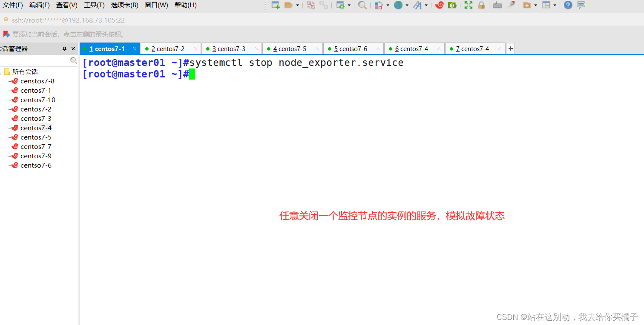
Task: Select the highlight pen icon
Action: tap(510, 6)
